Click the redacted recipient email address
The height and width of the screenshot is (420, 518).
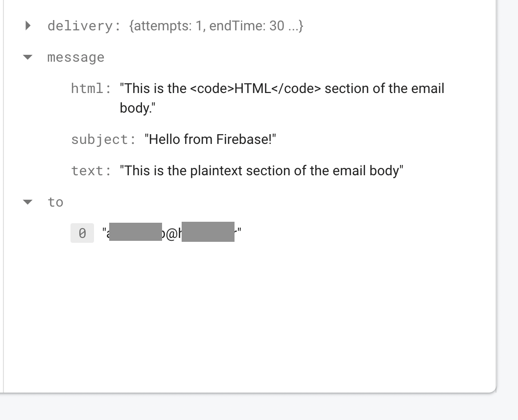pos(171,233)
